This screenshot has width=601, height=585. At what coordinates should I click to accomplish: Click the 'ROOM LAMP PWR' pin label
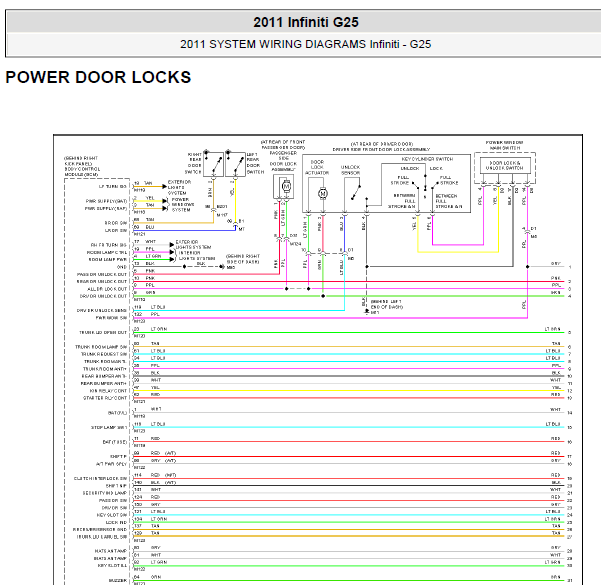click(108, 260)
